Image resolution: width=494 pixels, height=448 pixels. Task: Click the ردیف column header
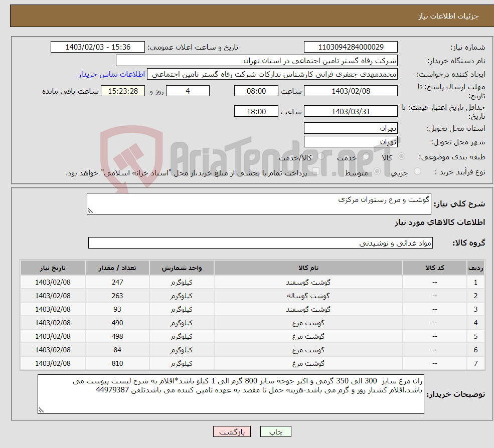point(475,268)
